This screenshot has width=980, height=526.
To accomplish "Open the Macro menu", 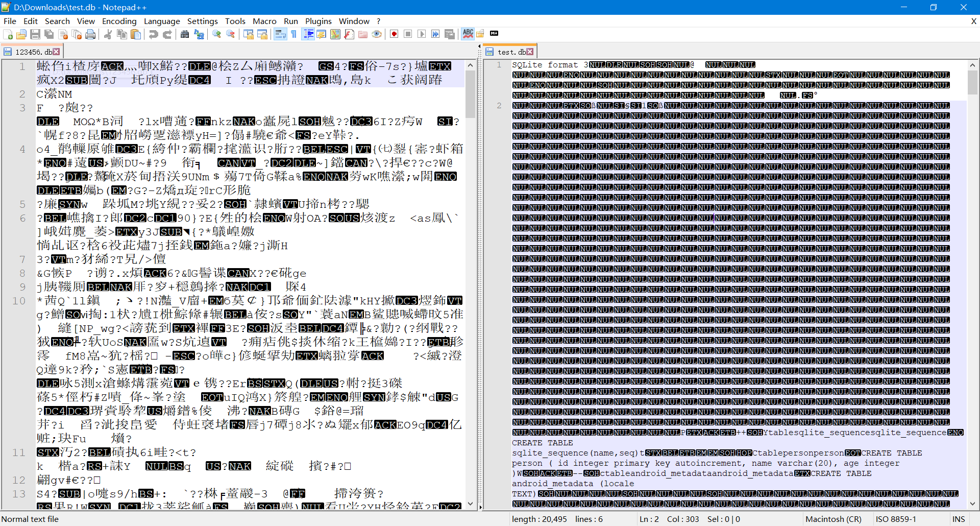I will [x=264, y=21].
